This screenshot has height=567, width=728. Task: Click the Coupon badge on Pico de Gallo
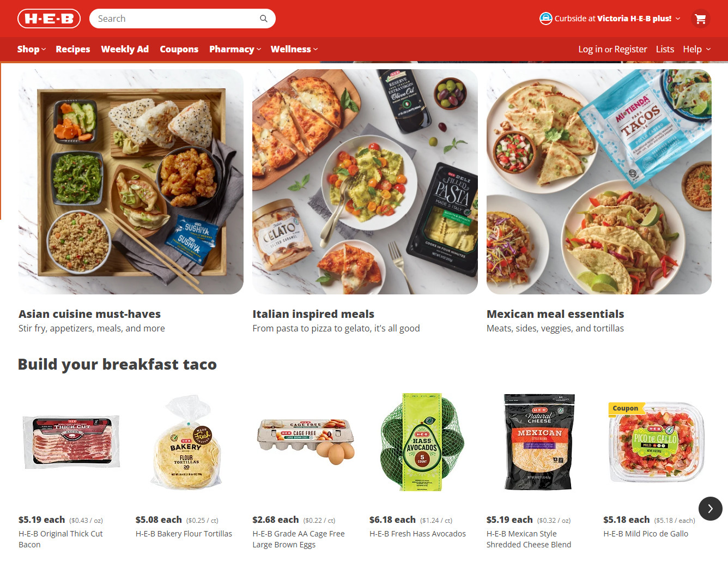point(625,408)
